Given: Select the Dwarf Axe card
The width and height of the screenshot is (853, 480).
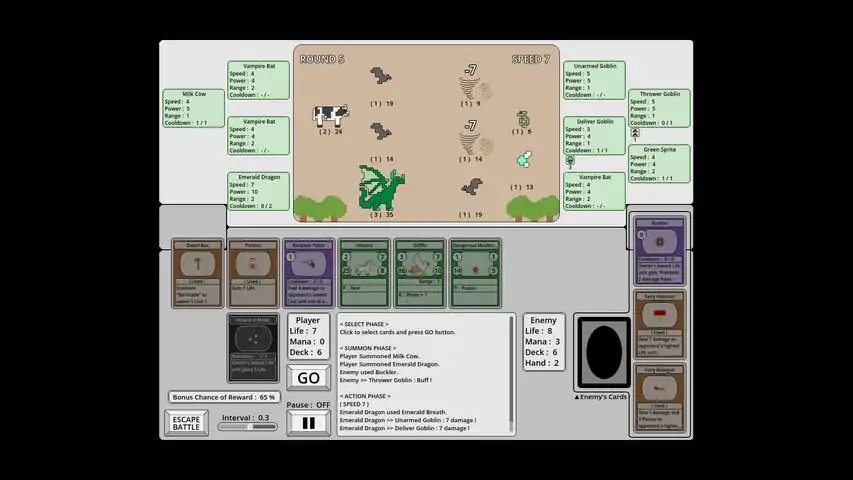Looking at the screenshot, I should pos(197,273).
